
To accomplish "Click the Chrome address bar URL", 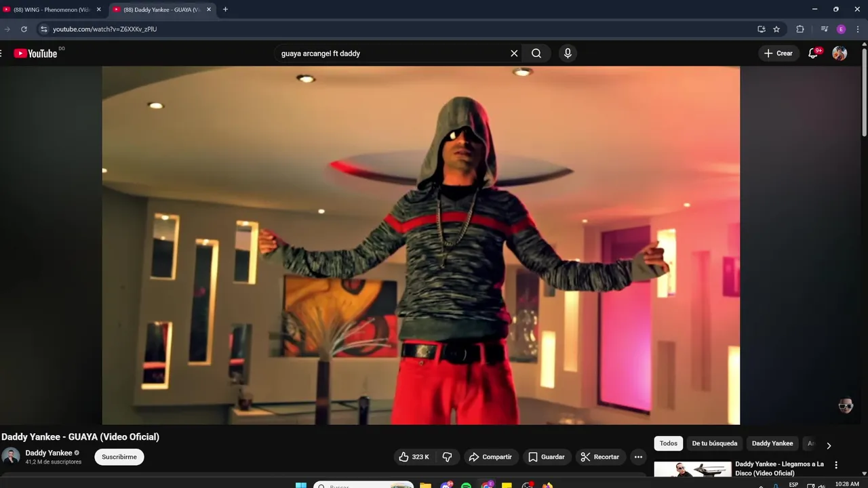I will (105, 29).
